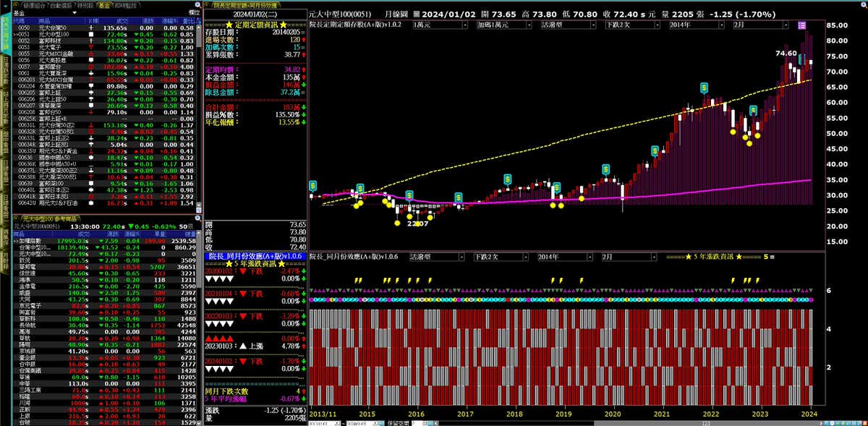Click the purple list icon at chart top-right

pos(801,25)
